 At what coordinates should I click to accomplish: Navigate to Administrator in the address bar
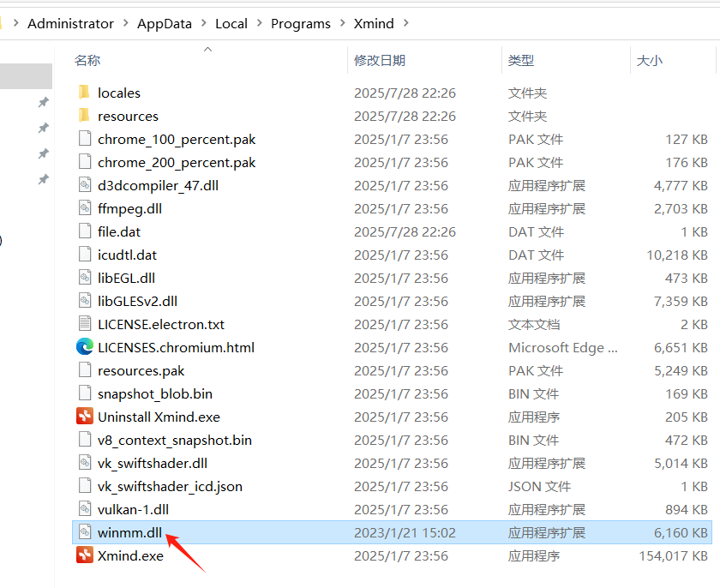point(70,23)
